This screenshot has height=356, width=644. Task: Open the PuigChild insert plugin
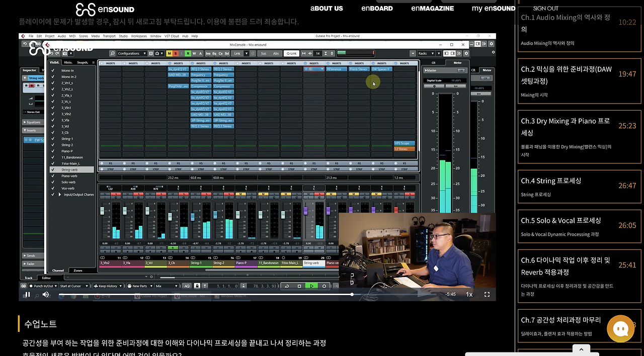click(x=178, y=86)
